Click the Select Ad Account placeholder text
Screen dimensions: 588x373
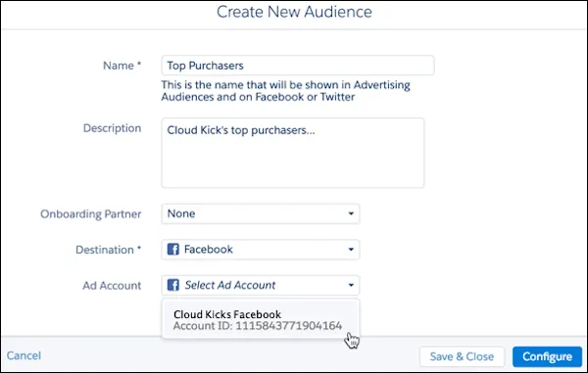pyautogui.click(x=230, y=285)
